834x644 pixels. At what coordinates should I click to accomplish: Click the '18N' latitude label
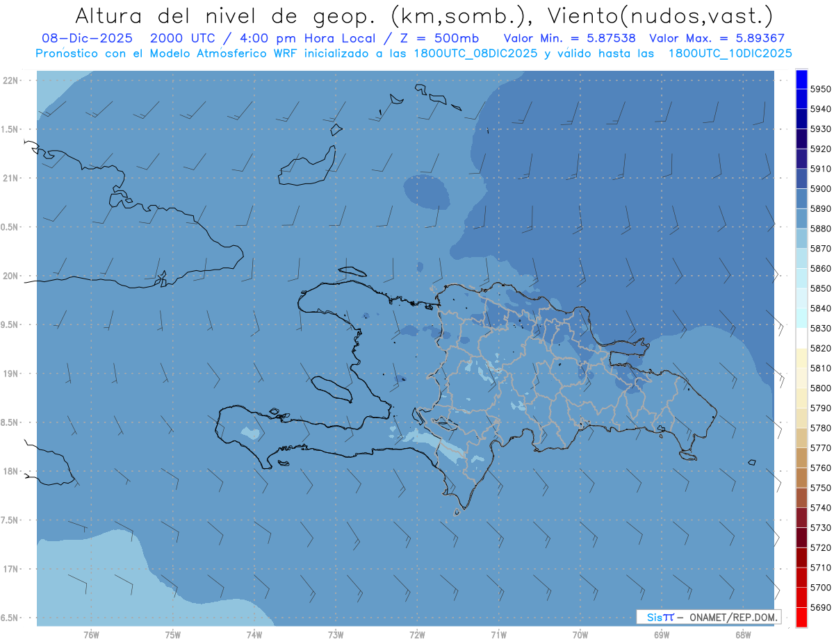(11, 471)
